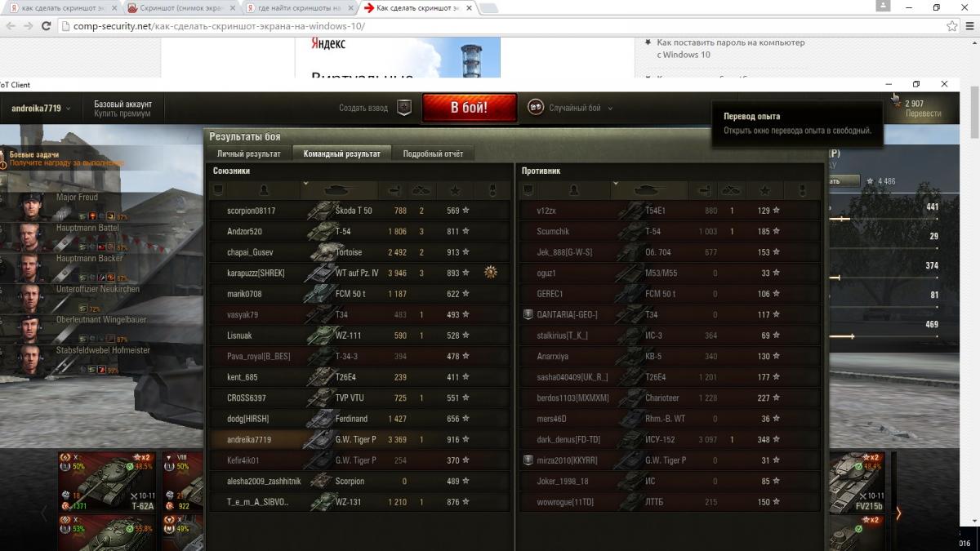Viewport: 980px width, 551px height.
Task: Click Перевести experience link
Action: point(923,113)
